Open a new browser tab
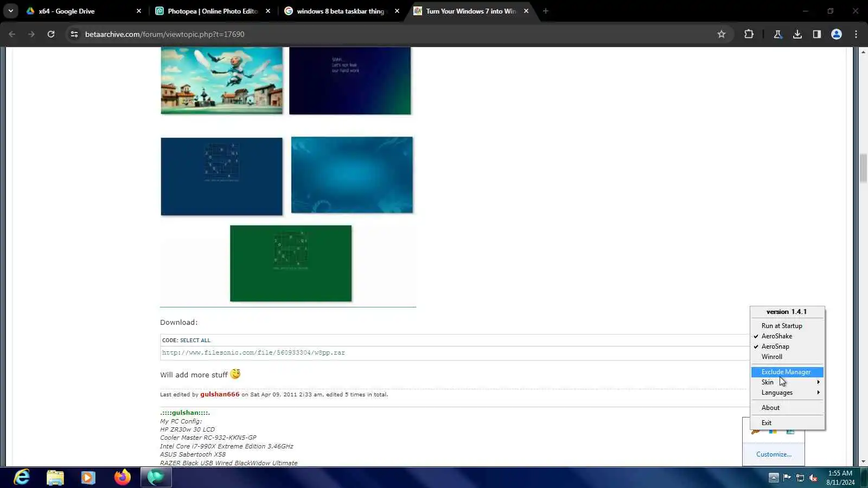 tap(546, 11)
